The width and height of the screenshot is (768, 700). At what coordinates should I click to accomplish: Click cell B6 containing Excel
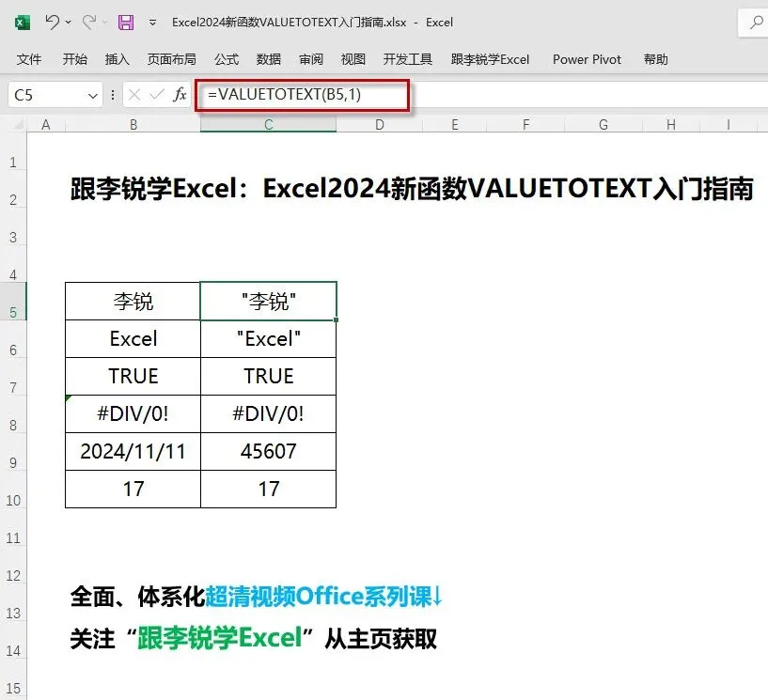point(133,339)
